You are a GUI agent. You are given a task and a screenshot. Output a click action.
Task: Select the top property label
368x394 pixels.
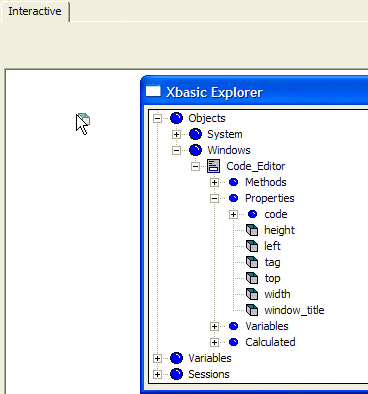tap(273, 278)
